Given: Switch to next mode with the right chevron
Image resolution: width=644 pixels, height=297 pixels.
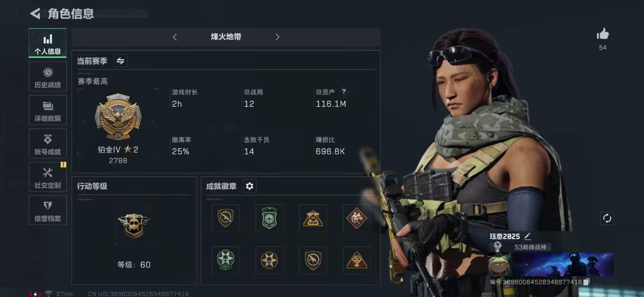Looking at the screenshot, I should (x=277, y=37).
